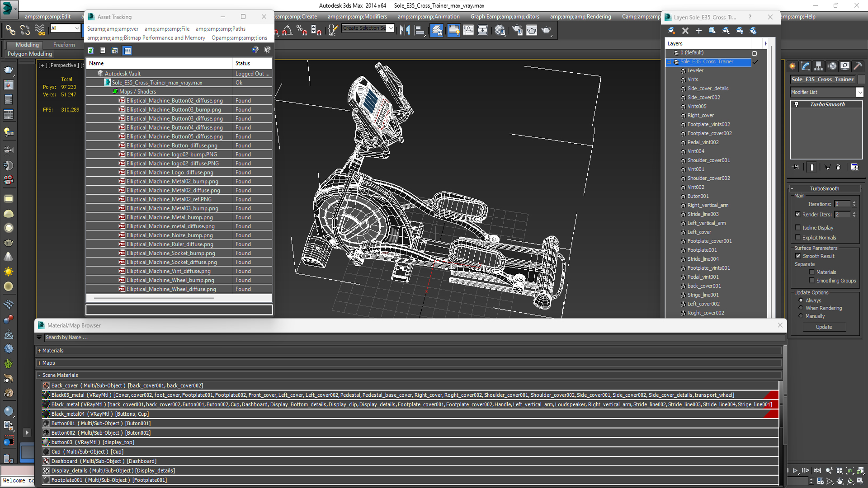Open the Curve Editor icon
The width and height of the screenshot is (868, 488).
click(468, 30)
